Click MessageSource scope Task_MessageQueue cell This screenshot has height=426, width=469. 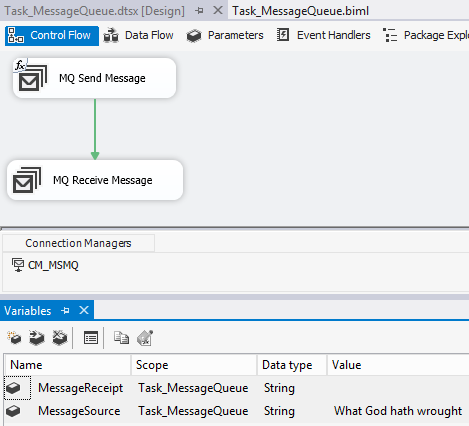point(193,411)
